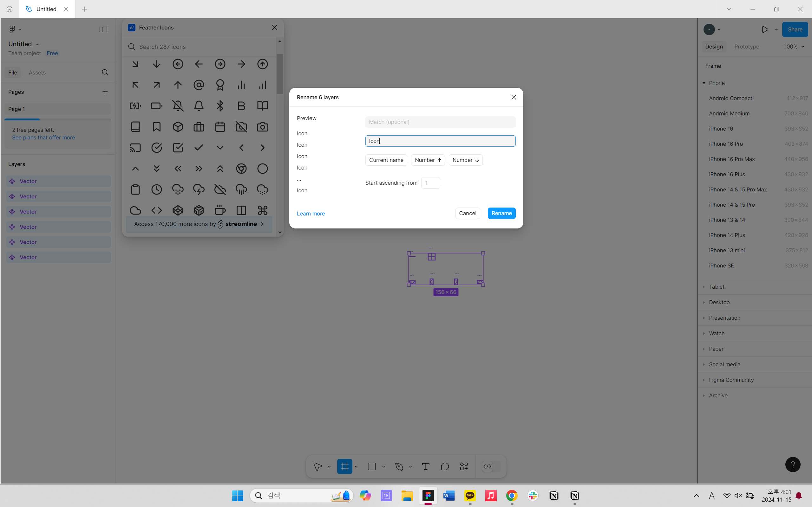Click the calendar icon in Feather Icons
The image size is (812, 507).
220,127
